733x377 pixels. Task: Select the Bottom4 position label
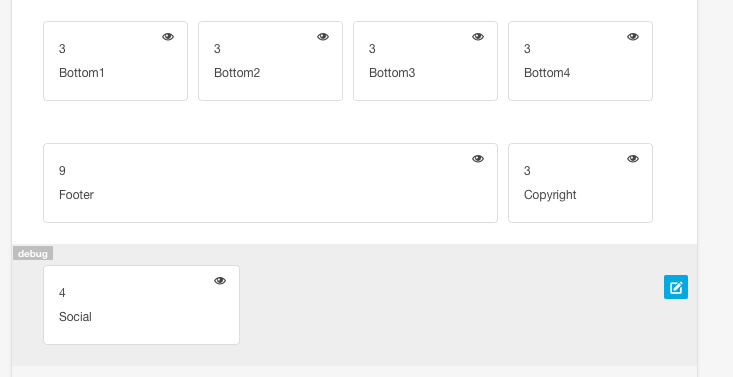click(x=547, y=73)
